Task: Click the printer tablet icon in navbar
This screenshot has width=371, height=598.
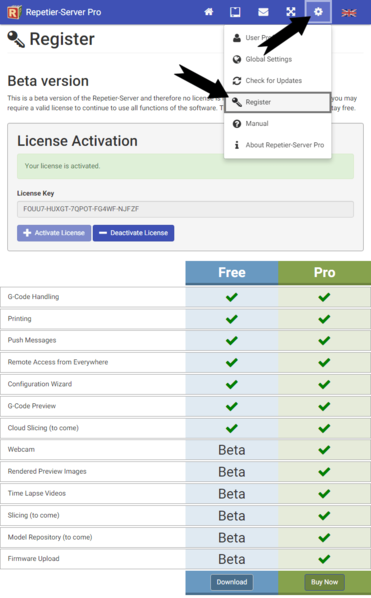Action: [x=235, y=12]
